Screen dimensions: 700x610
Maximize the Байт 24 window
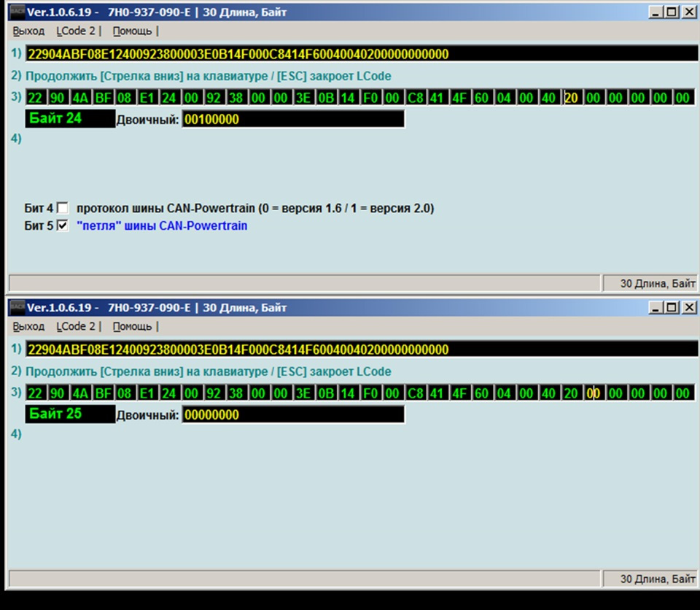pyautogui.click(x=672, y=12)
